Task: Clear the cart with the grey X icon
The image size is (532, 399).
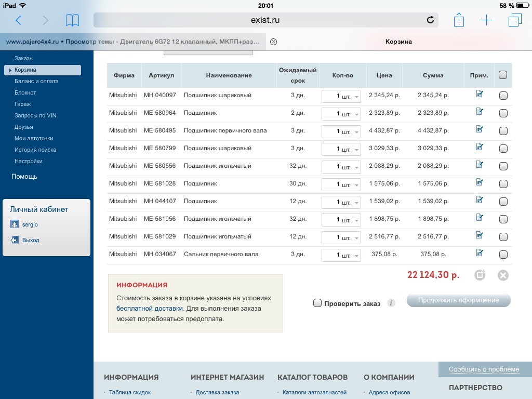Action: (502, 275)
